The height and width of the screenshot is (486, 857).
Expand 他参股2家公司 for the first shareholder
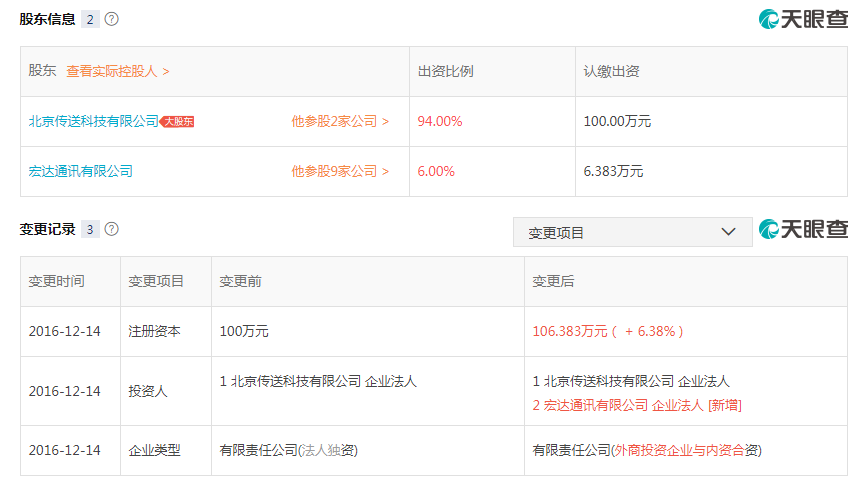(340, 121)
